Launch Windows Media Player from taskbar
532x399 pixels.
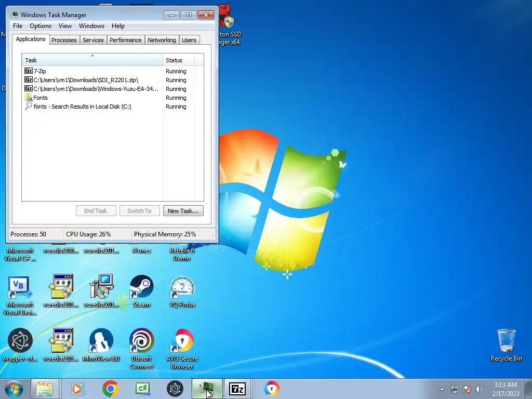click(77, 389)
